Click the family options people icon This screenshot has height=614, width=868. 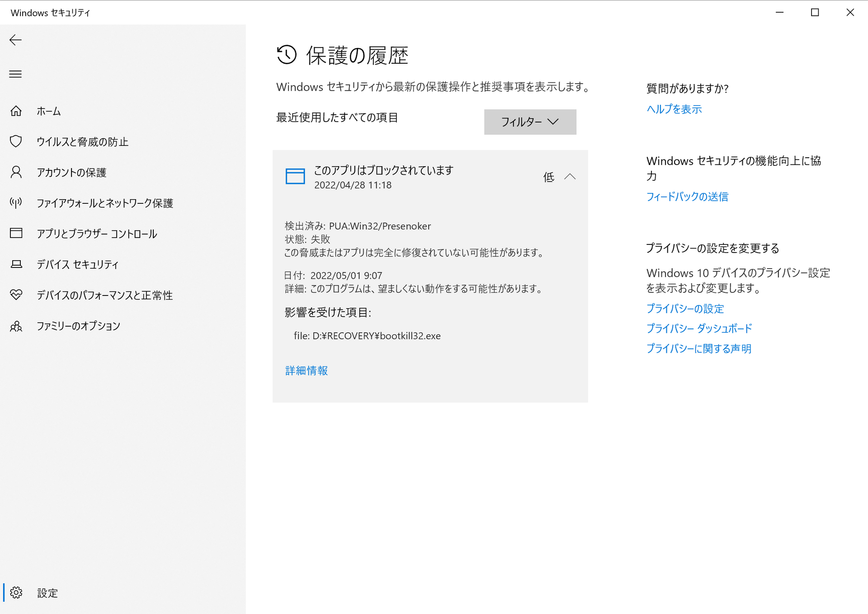click(x=16, y=326)
